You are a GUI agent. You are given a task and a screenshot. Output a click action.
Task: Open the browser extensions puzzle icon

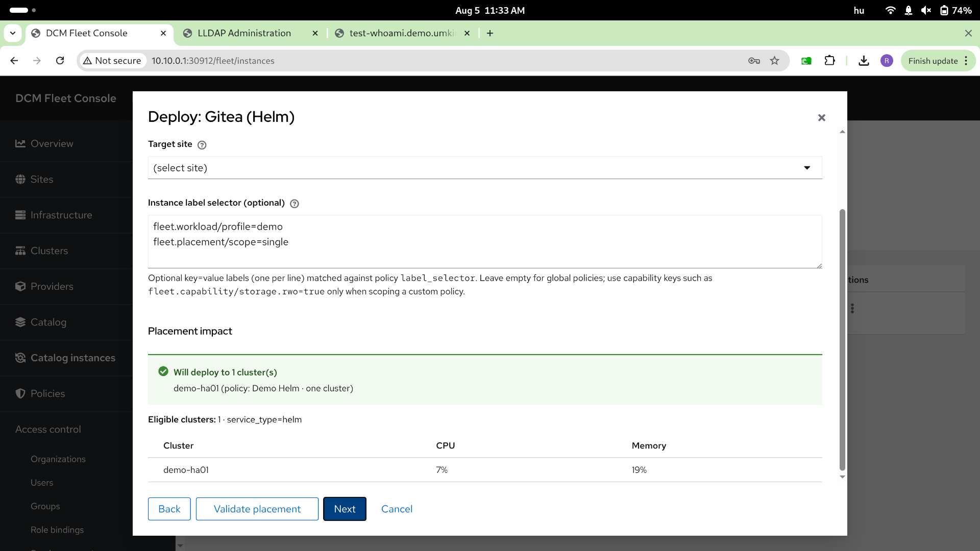point(830,61)
